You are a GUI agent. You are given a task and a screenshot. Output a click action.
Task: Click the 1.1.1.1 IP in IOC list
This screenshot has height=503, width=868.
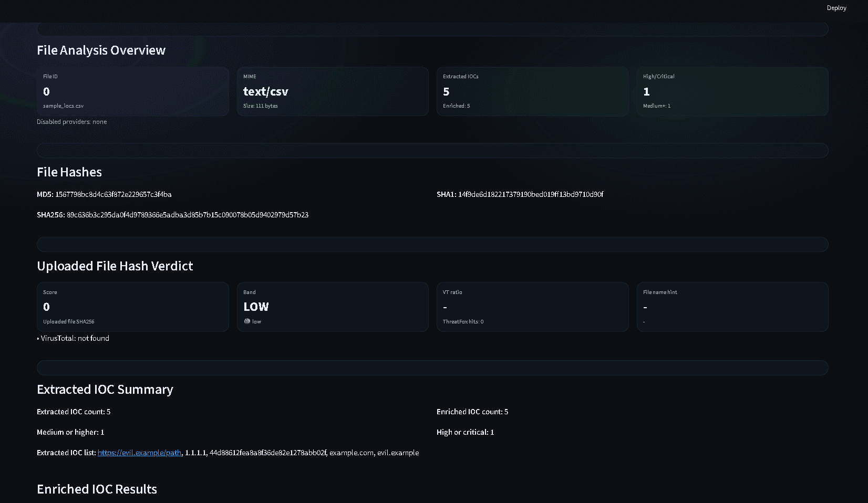pyautogui.click(x=195, y=453)
